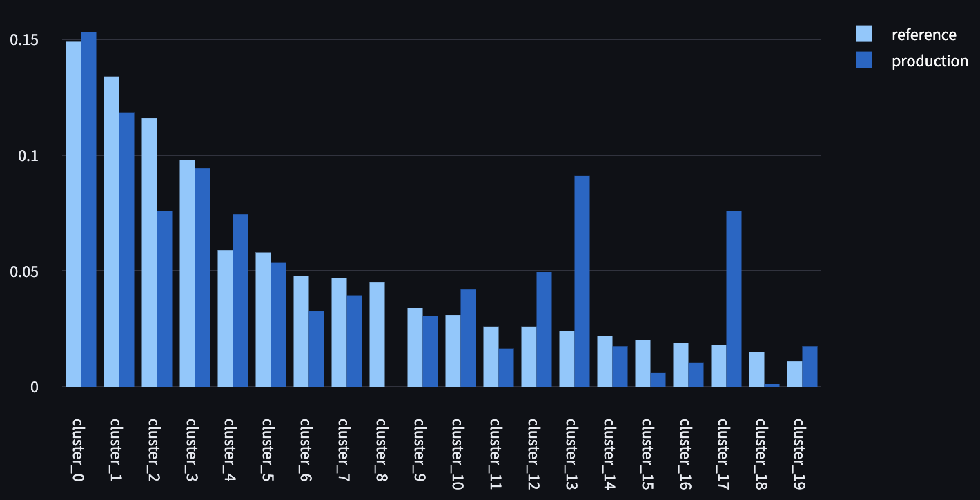The height and width of the screenshot is (500, 980).
Task: Select the reference bar for cluster_8
Action: (377, 334)
